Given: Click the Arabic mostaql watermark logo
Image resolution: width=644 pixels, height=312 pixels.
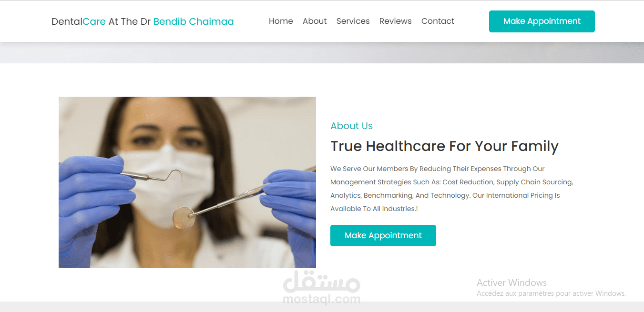Looking at the screenshot, I should [322, 282].
